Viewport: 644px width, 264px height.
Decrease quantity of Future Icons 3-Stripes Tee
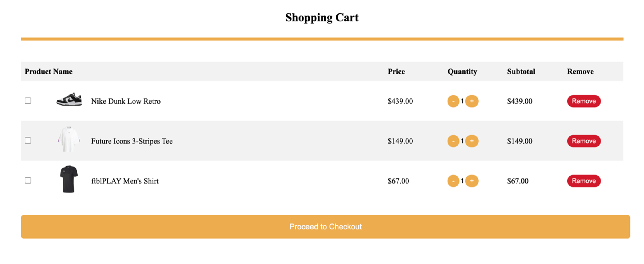(453, 141)
